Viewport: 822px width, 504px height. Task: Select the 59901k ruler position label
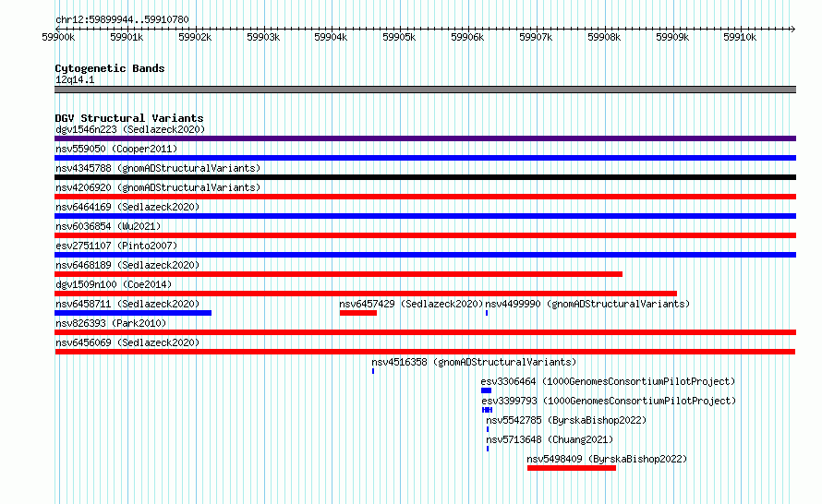pyautogui.click(x=127, y=38)
